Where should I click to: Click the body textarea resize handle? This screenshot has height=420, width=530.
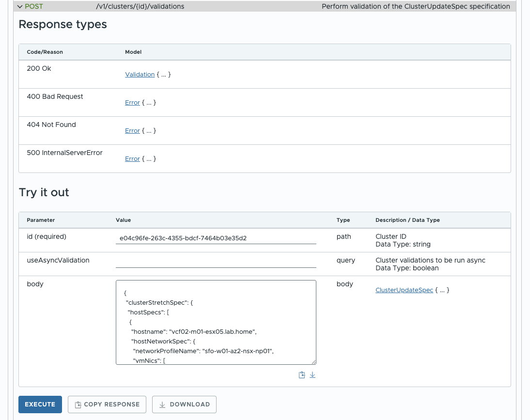click(313, 361)
